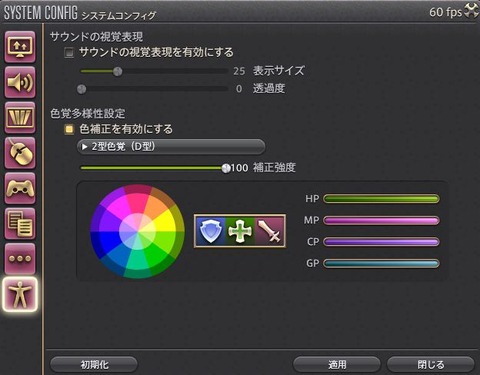This screenshot has height=375, width=480.
Task: Click the green cross healer role icon
Action: [x=240, y=231]
